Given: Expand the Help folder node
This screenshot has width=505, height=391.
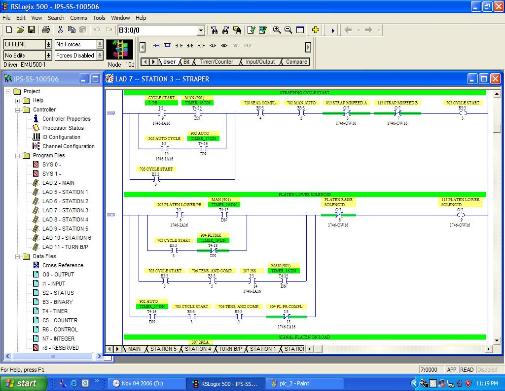Looking at the screenshot, I should click(18, 100).
